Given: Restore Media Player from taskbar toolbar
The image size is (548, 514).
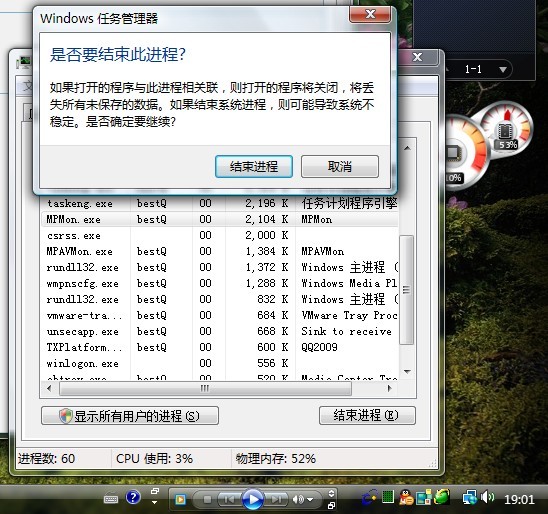Looking at the screenshot, I should pos(331,505).
